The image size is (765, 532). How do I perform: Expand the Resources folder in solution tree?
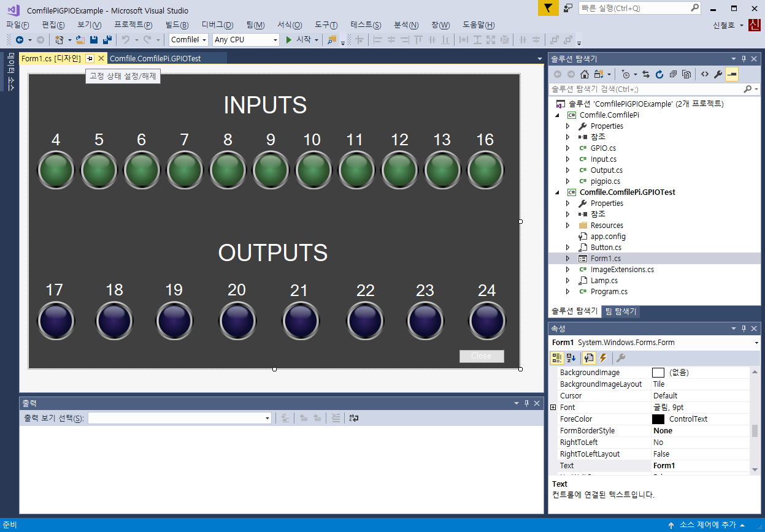(568, 226)
